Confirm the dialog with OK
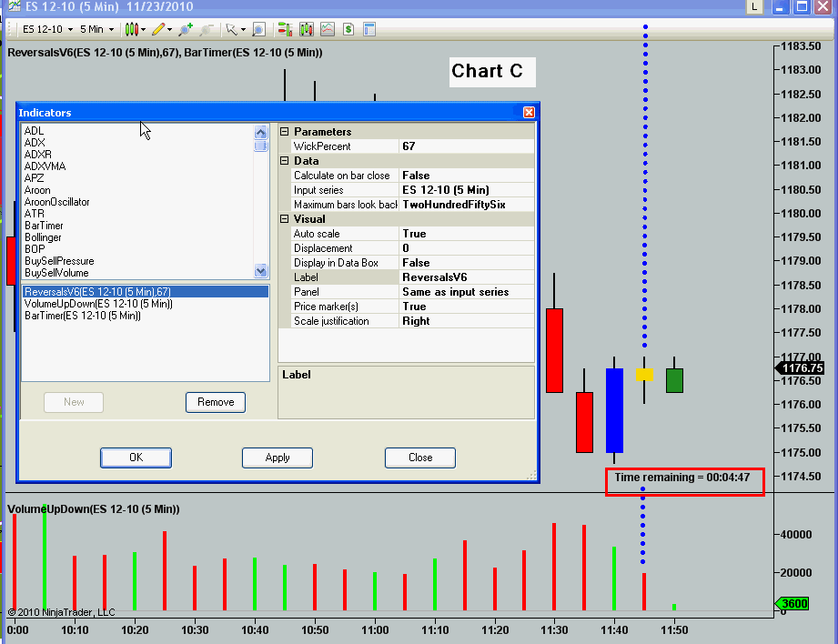 pyautogui.click(x=136, y=458)
